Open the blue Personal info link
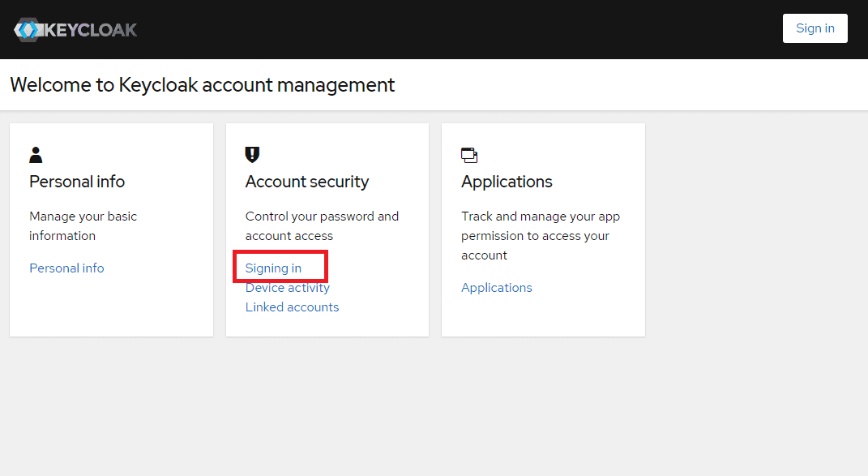 coord(66,268)
